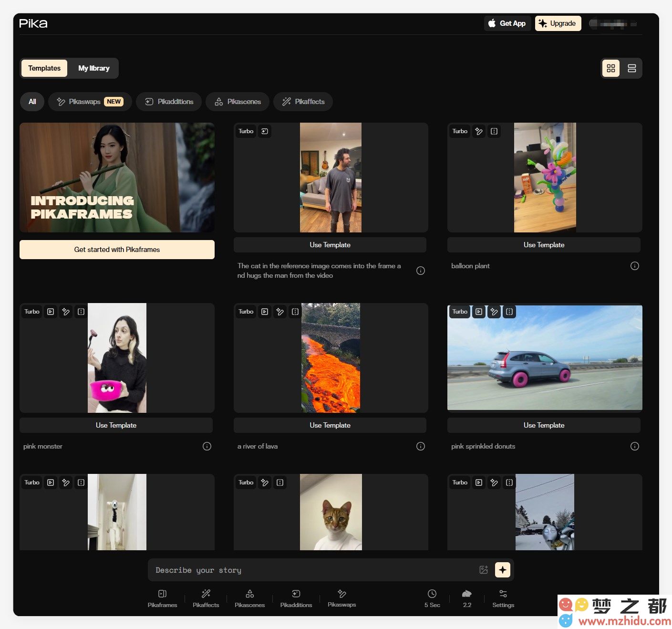The image size is (672, 629).
Task: Show info for the cat hug template
Action: pyautogui.click(x=421, y=271)
